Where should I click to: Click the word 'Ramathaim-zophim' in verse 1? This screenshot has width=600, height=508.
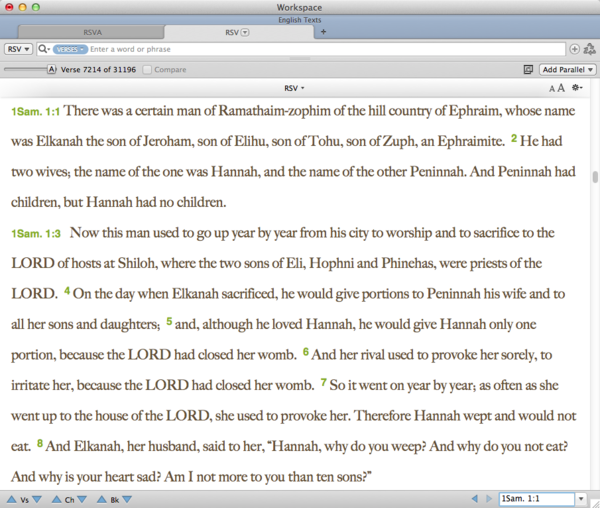pyautogui.click(x=274, y=111)
